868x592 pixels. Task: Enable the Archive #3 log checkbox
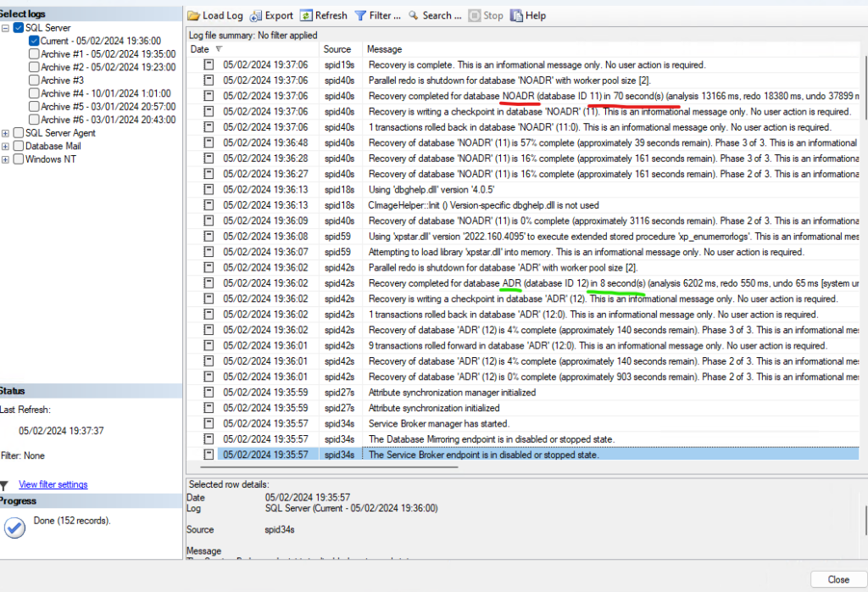(x=32, y=80)
